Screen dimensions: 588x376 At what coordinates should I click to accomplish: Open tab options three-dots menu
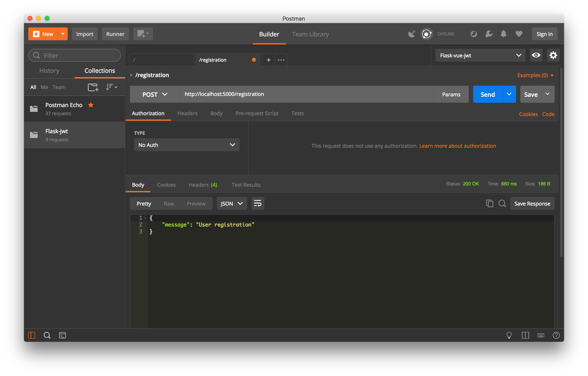coord(281,60)
